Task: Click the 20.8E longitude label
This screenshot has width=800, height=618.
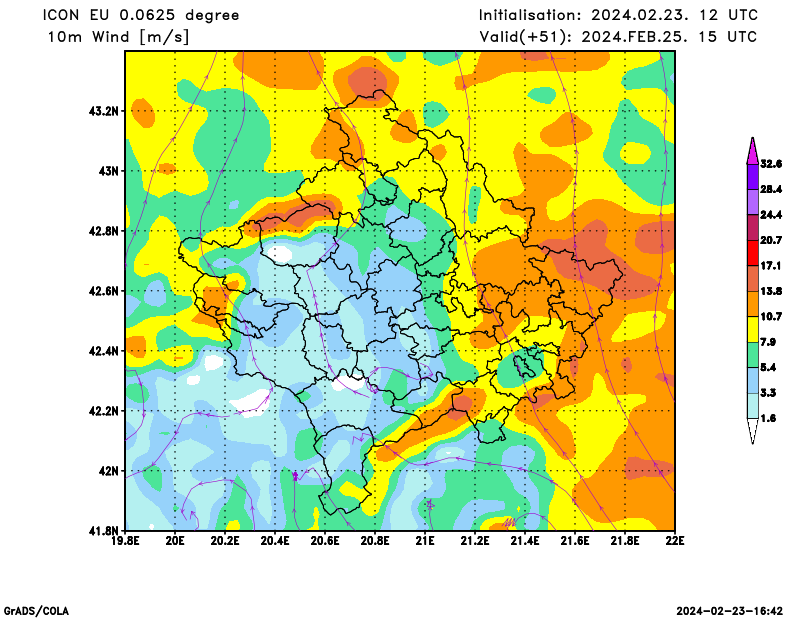Action: 375,540
